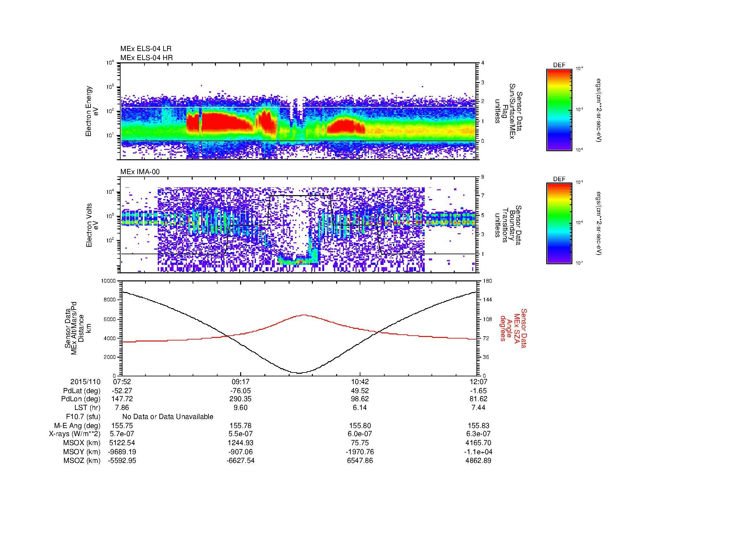Select MSOX value 75.75
Image resolution: width=756 pixels, height=534 pixels.
coord(360,443)
